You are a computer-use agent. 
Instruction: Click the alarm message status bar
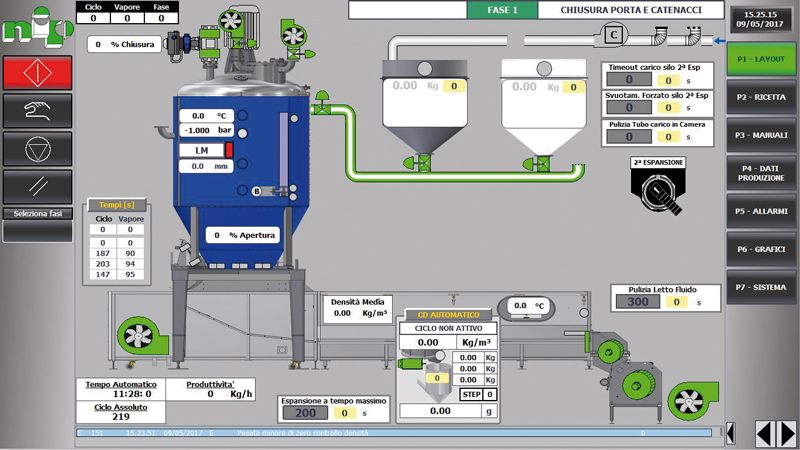click(400, 433)
